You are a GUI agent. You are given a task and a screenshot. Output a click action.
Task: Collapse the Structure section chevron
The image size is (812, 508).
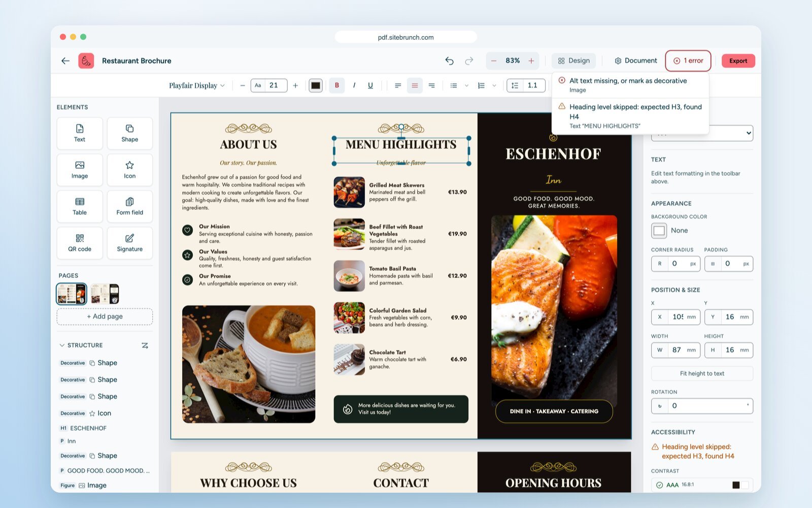tap(62, 345)
